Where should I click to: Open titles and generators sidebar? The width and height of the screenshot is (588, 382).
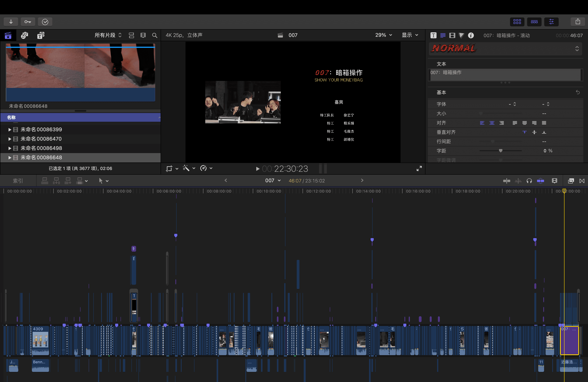(x=41, y=35)
